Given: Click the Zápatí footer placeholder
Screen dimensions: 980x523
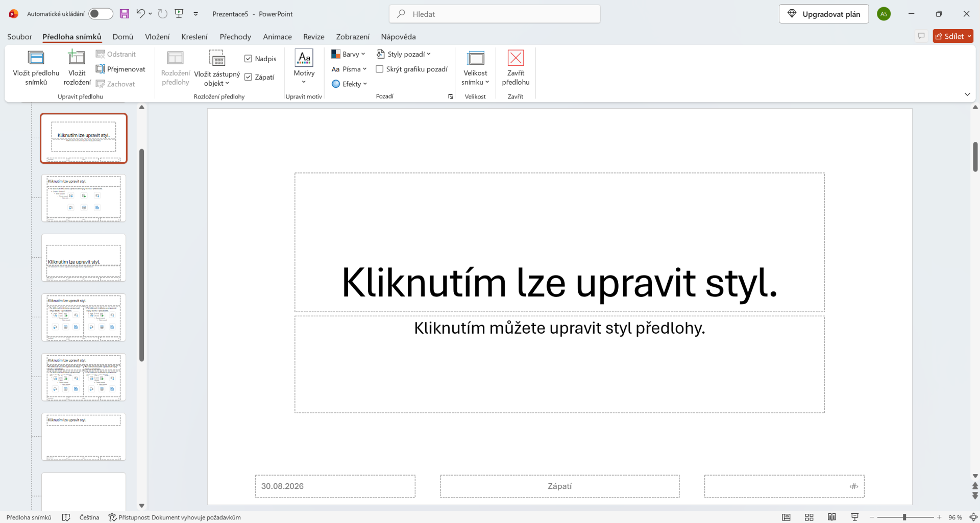Looking at the screenshot, I should pyautogui.click(x=559, y=486).
